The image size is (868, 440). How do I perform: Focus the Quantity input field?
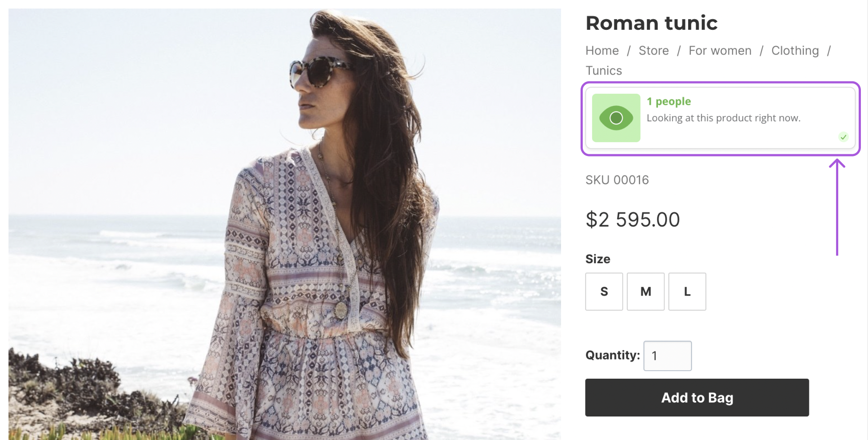pyautogui.click(x=667, y=356)
